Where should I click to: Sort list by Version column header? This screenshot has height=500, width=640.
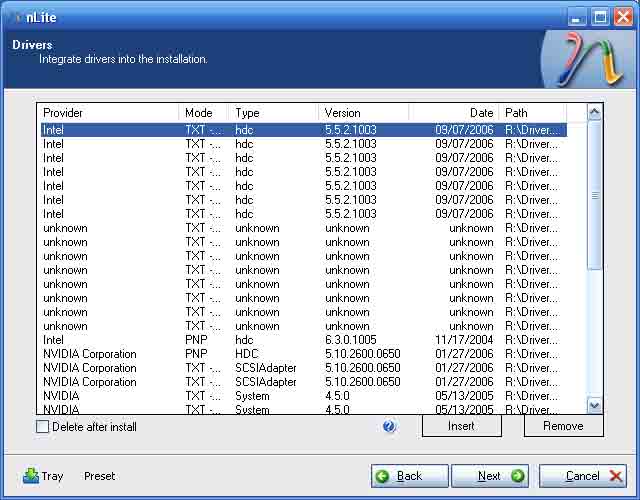pyautogui.click(x=363, y=113)
